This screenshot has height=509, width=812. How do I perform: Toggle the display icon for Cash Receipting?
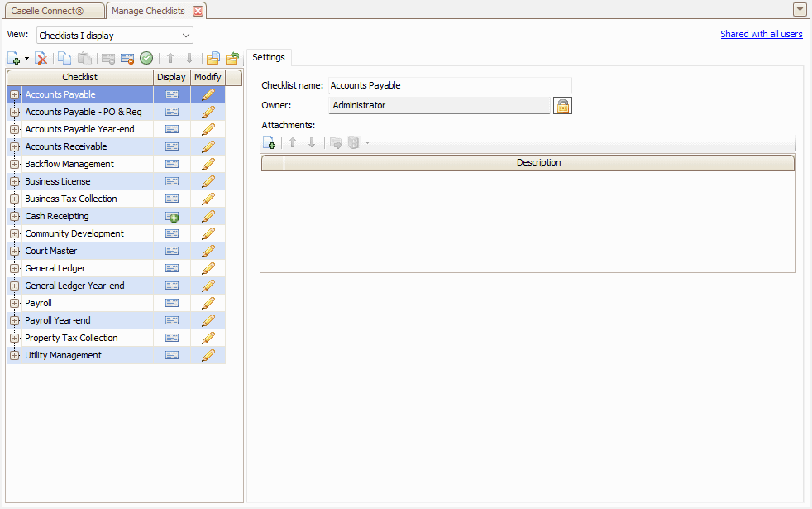tap(172, 216)
